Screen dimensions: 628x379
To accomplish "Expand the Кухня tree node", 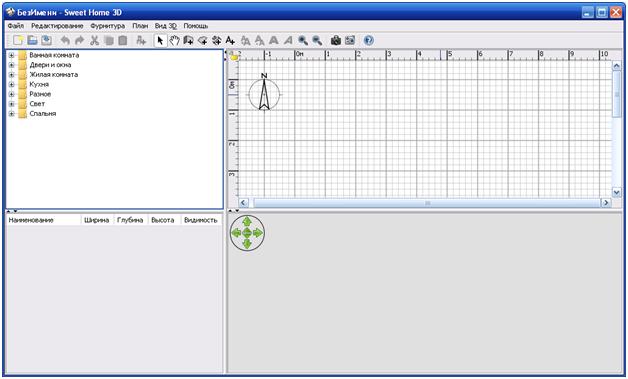I will [x=11, y=85].
